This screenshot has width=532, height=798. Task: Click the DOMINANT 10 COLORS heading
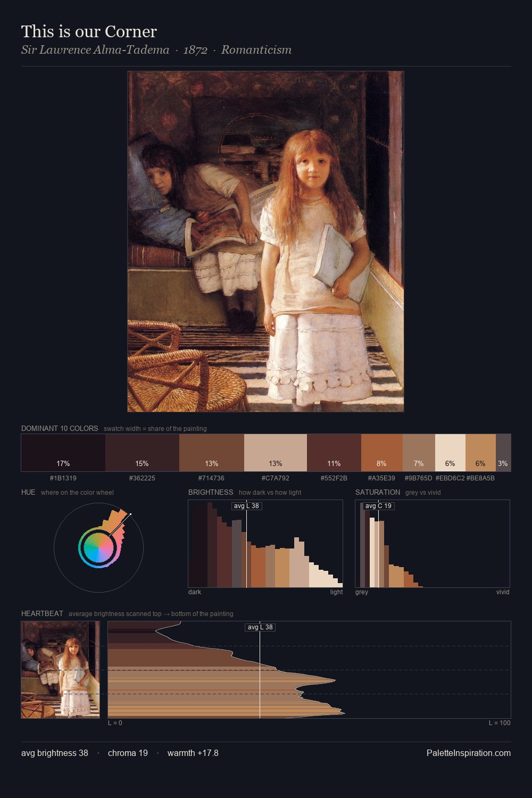[x=60, y=428]
